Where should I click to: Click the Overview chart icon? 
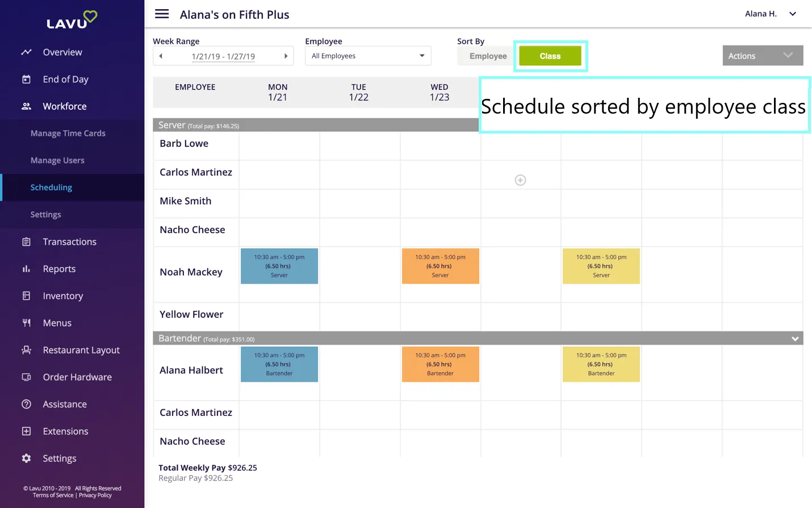coord(26,52)
